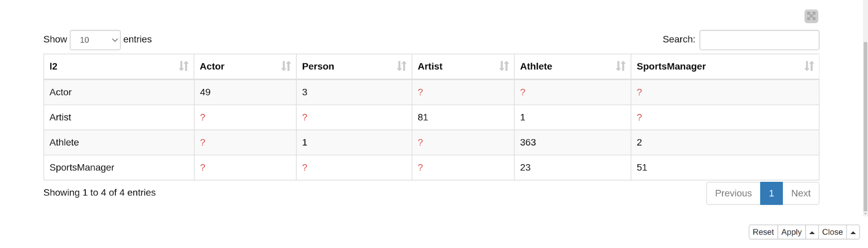Screen dimensions: 868x248
Task: Sort table by the Athlete column
Action: pos(572,66)
